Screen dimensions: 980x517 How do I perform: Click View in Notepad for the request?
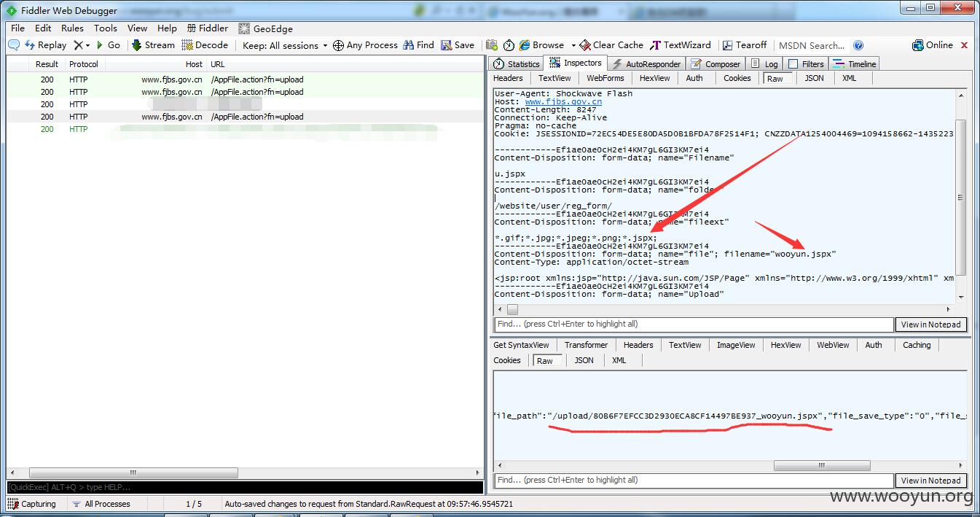[930, 324]
